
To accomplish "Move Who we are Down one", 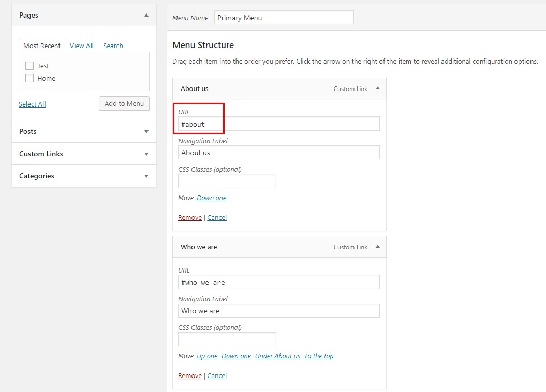I will point(236,356).
